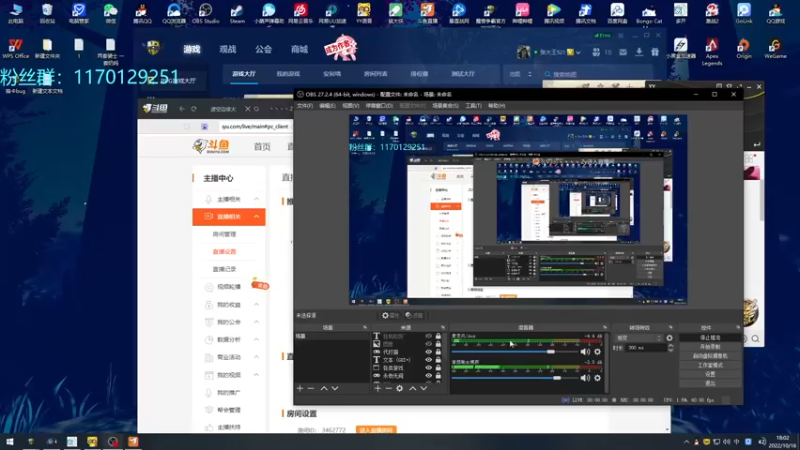
Task: Open Bongo Cat desktop shortcut
Action: pyautogui.click(x=648, y=13)
